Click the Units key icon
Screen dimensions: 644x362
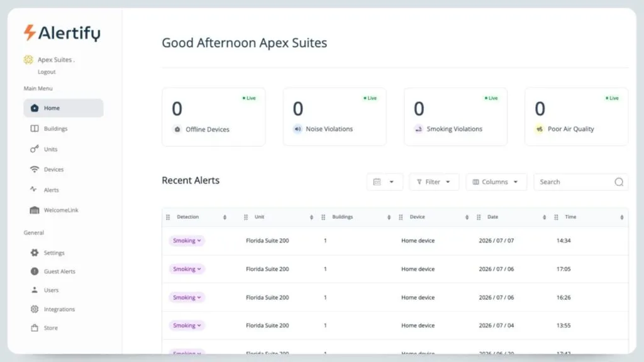(35, 149)
